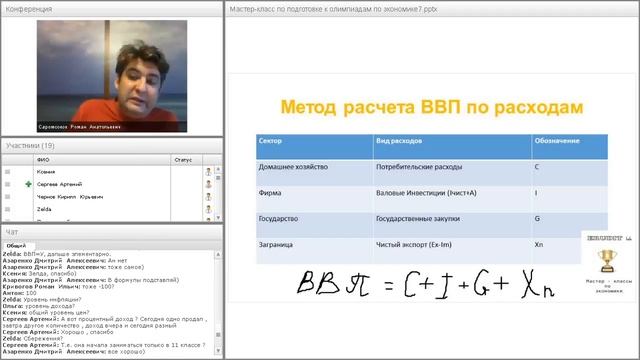Click the ФИО column header
Image resolution: width=640 pixels, height=360 pixels.
(102, 160)
